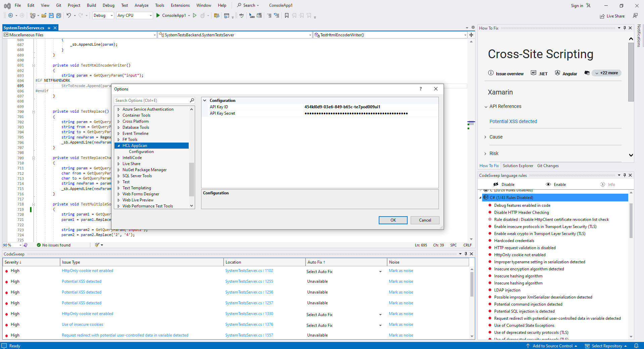This screenshot has height=349, width=644.
Task: Click the split editor plus icon
Action: [x=471, y=35]
